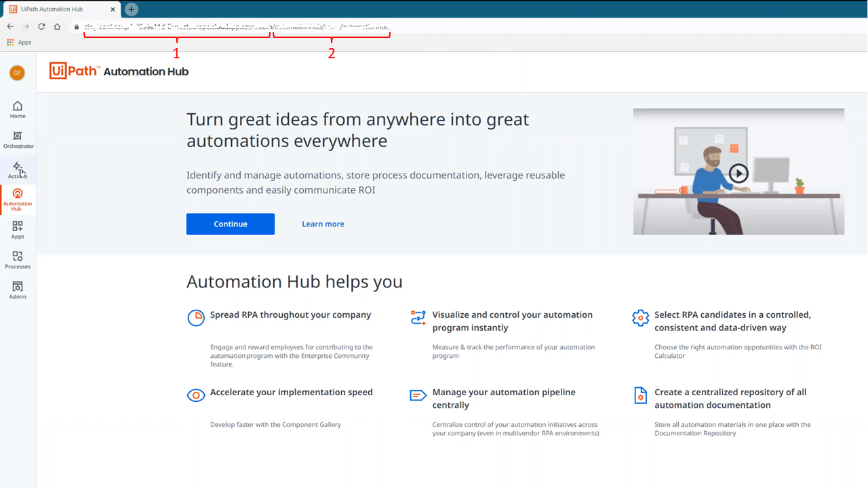Reload the page using the refresh icon
Image resolution: width=868 pixels, height=488 pixels.
tap(41, 26)
